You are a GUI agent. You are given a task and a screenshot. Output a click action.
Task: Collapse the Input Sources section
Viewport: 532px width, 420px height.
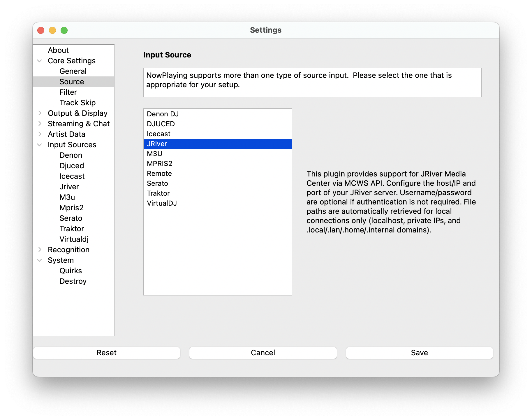pos(40,145)
